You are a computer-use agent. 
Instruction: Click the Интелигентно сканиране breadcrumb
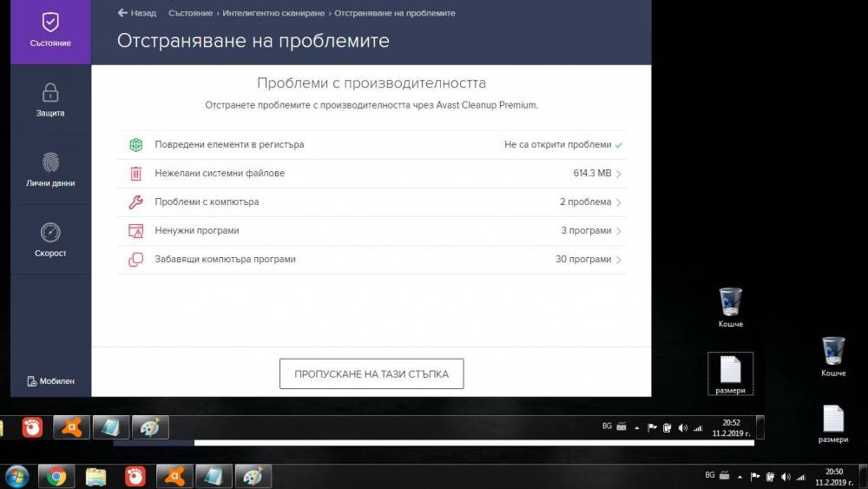point(273,13)
